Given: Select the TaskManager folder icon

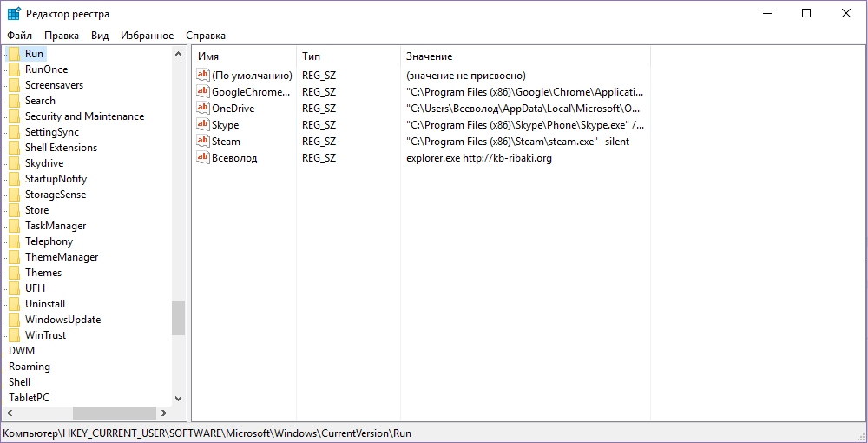Looking at the screenshot, I should (x=15, y=226).
